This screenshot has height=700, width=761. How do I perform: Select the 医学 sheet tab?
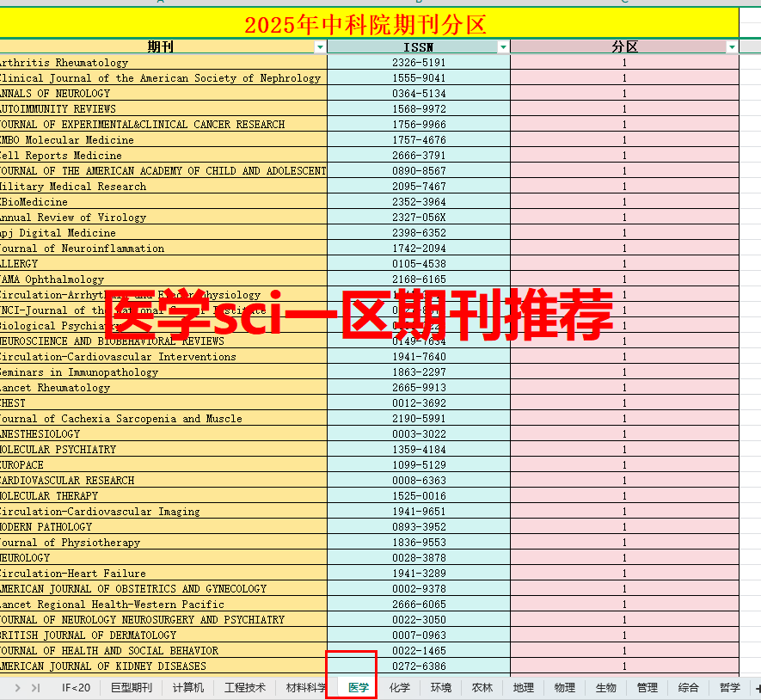359,687
